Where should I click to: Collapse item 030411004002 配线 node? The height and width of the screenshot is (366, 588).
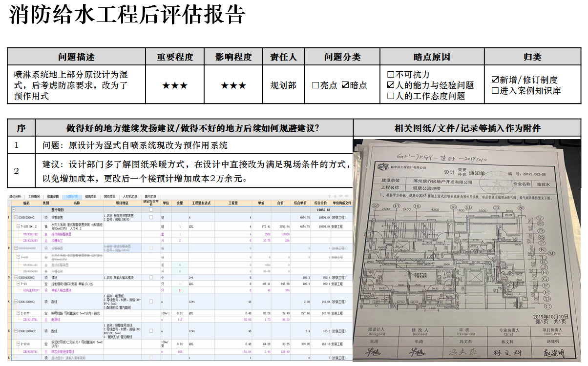click(x=16, y=330)
